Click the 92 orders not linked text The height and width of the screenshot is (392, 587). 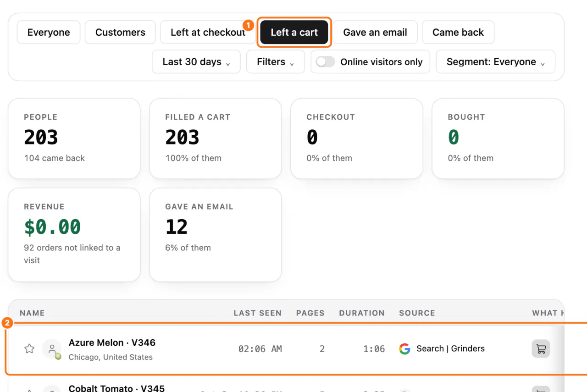(72, 254)
